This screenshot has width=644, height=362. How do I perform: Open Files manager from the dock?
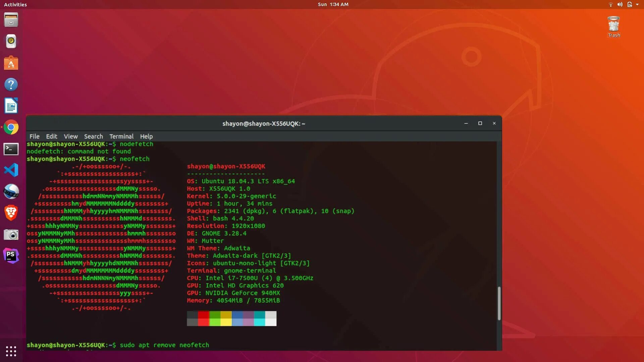(x=11, y=20)
